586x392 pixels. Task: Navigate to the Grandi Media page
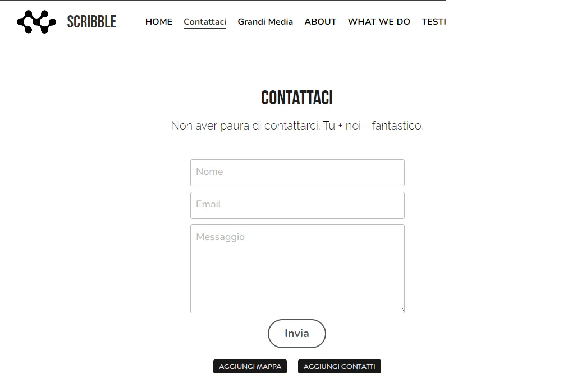point(265,22)
